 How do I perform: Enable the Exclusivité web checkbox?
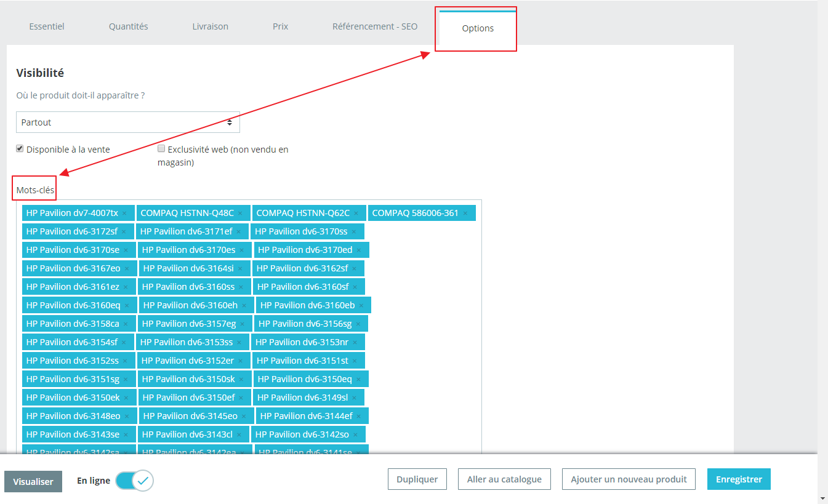pyautogui.click(x=161, y=148)
